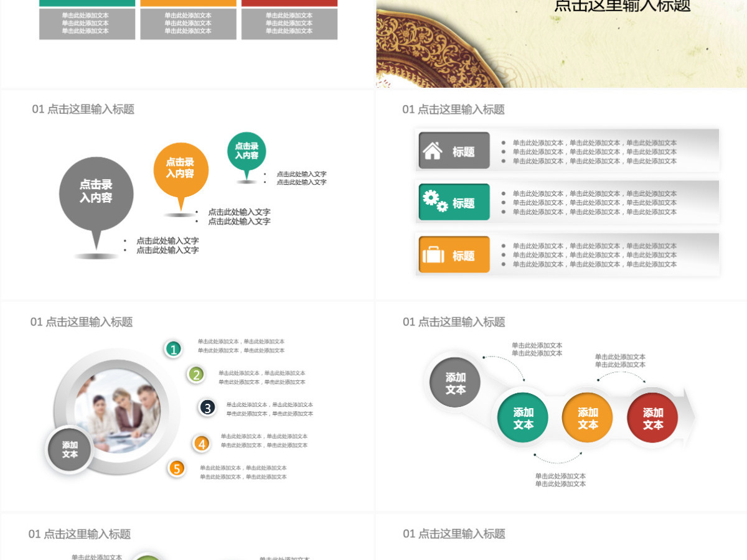Select the orange number 4 circle badge
Image resolution: width=747 pixels, height=560 pixels.
(201, 443)
